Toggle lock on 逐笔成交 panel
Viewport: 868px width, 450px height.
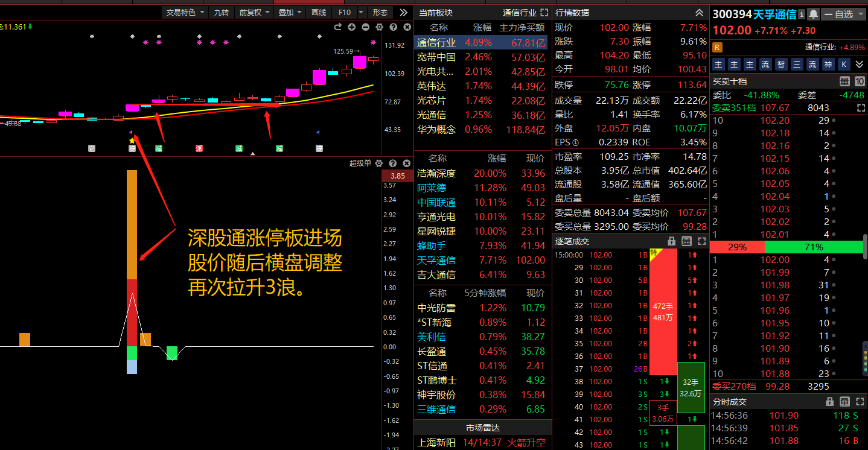click(671, 241)
